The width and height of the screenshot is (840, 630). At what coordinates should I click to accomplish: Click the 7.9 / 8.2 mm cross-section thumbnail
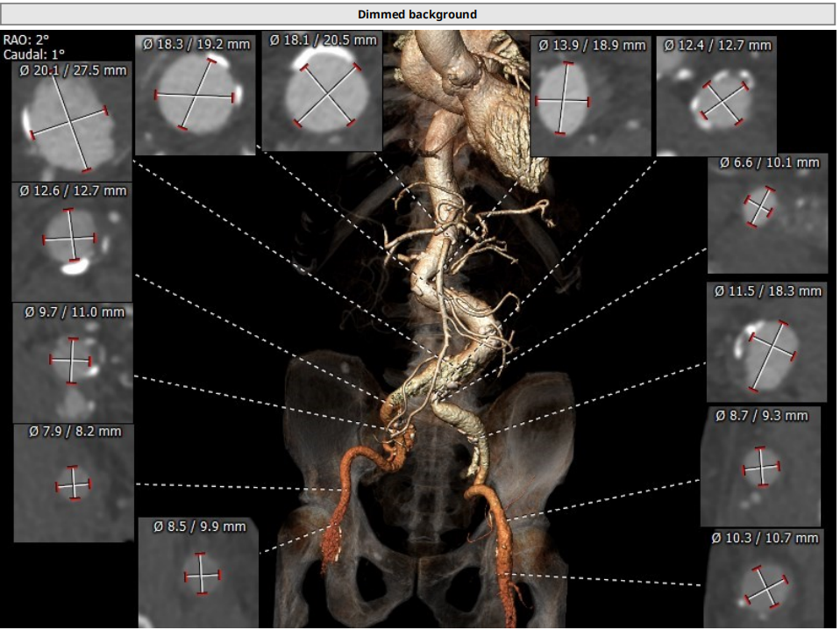[x=74, y=487]
